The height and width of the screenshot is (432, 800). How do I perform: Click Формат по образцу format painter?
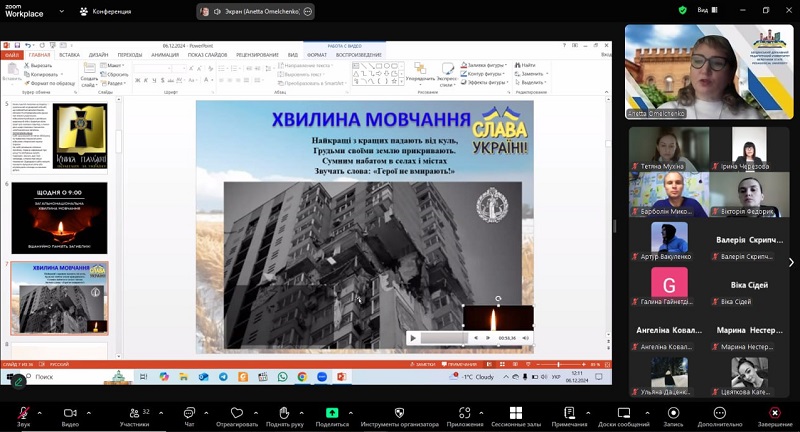[50, 83]
